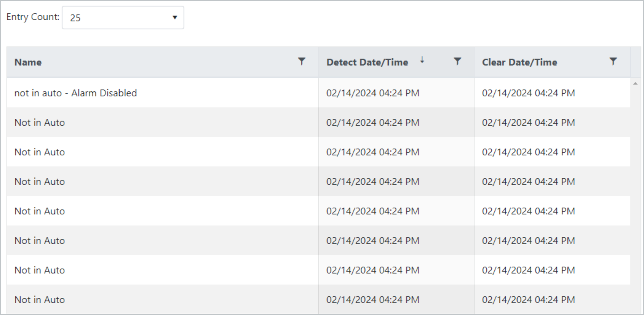The height and width of the screenshot is (315, 644).
Task: Sort by the Clear Date/Time header label
Action: 519,62
